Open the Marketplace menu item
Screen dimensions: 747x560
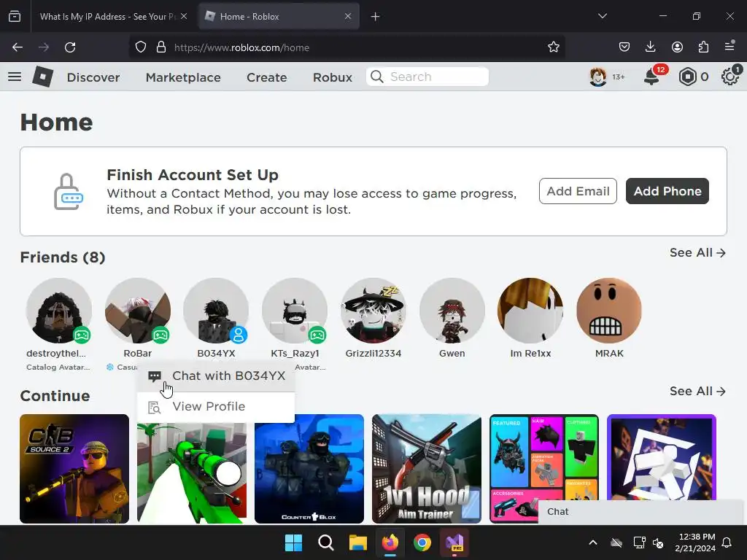[x=183, y=77]
